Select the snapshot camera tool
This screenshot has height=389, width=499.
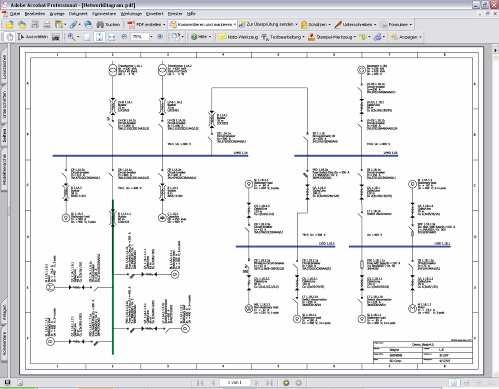56,37
